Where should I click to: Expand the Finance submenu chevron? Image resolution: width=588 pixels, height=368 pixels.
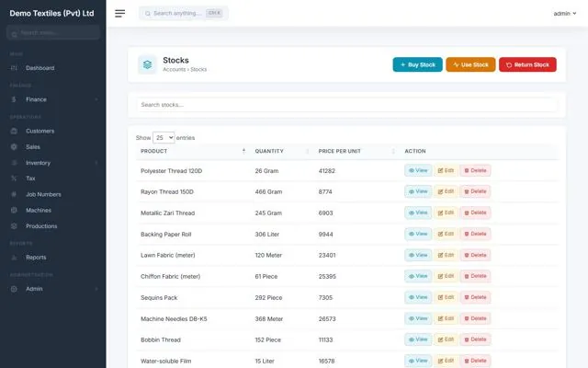pos(96,99)
